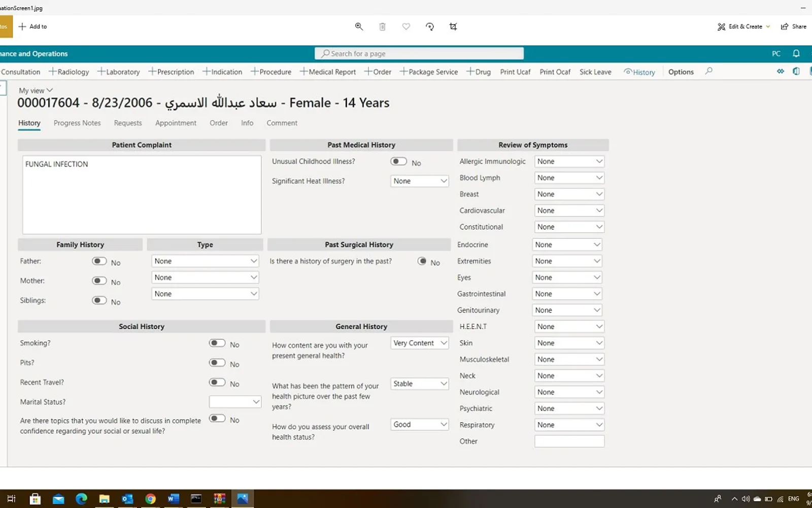Open the Marital Status dropdown
Image resolution: width=812 pixels, height=508 pixels.
(x=235, y=401)
